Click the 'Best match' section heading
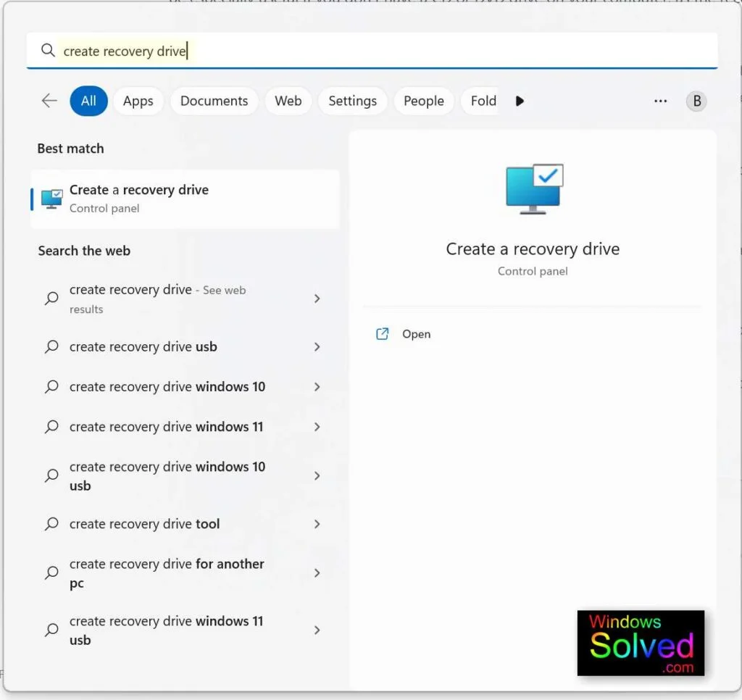 click(70, 149)
